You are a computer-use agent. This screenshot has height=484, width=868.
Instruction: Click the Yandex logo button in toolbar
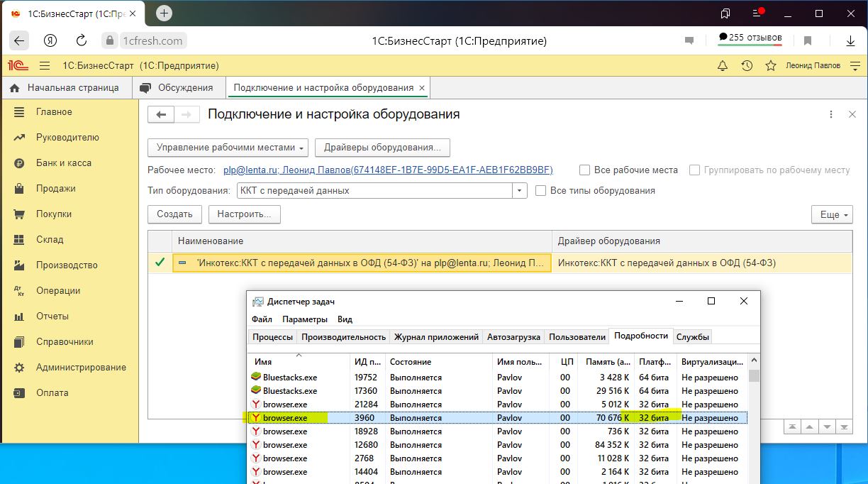pyautogui.click(x=50, y=40)
